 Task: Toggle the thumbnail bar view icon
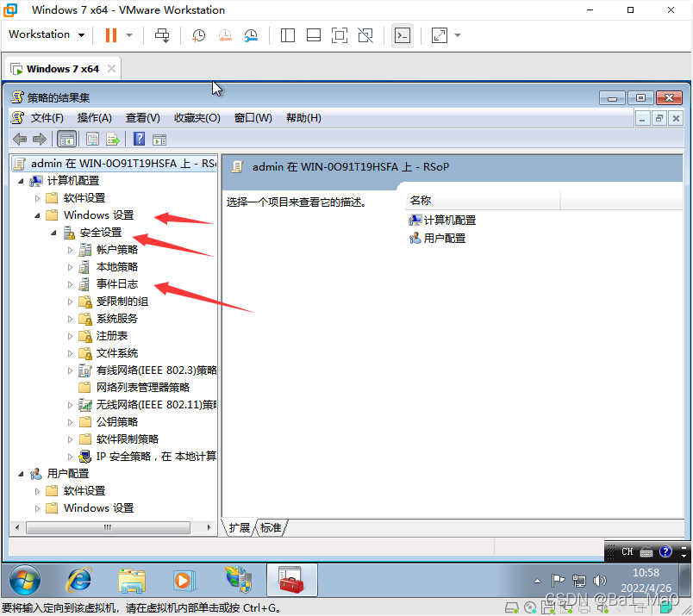click(x=314, y=35)
